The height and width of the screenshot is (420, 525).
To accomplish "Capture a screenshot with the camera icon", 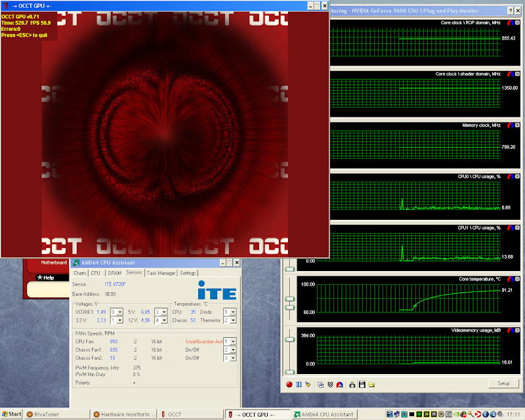I will [352, 385].
